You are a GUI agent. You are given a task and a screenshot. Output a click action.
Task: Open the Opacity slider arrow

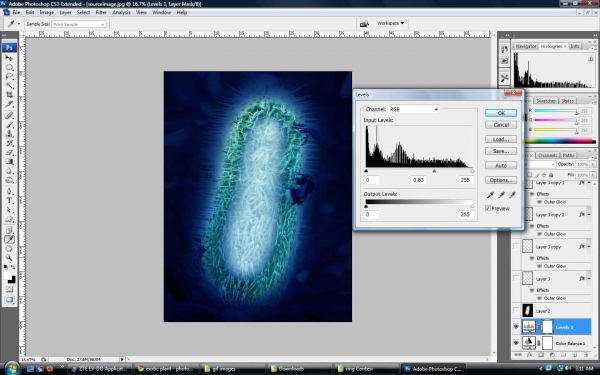[x=593, y=164]
